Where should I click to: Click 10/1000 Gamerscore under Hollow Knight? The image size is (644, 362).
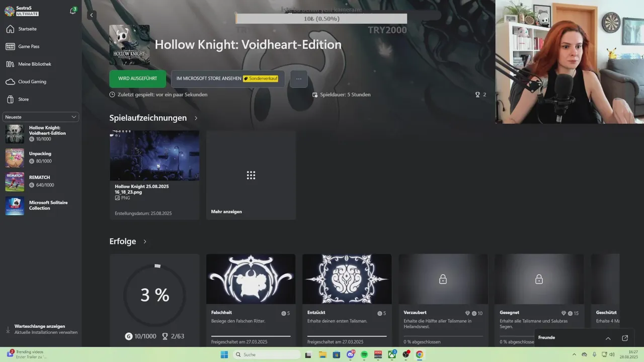[x=40, y=139]
